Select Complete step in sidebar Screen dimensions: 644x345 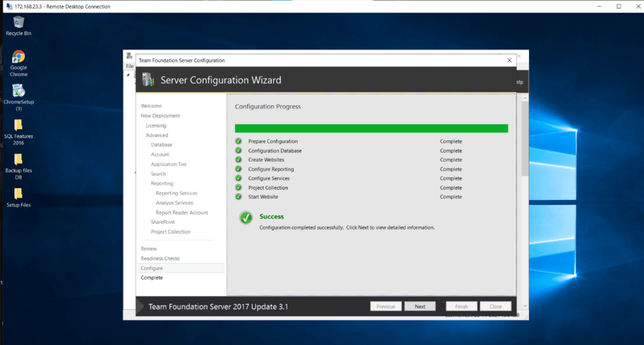coord(152,278)
